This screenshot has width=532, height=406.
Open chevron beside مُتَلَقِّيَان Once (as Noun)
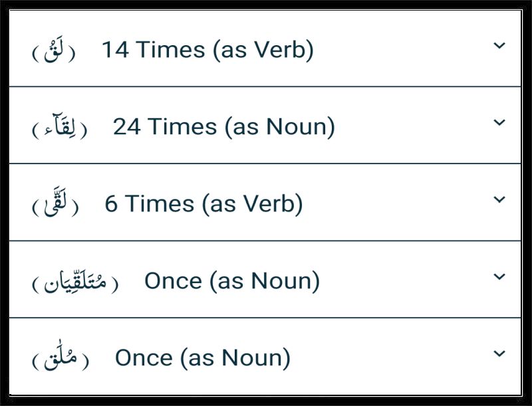pos(499,276)
